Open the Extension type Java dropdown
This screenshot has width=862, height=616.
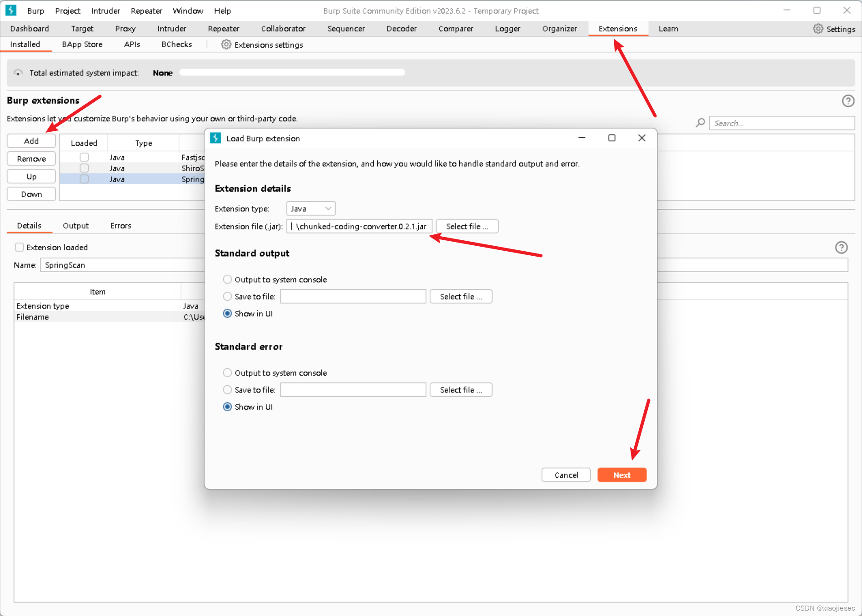(311, 209)
